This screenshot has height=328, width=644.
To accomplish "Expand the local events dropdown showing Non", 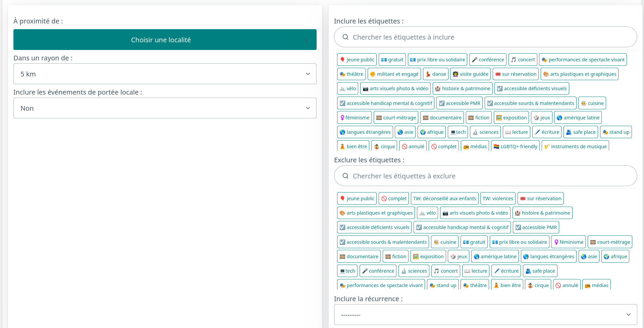I will 165,108.
